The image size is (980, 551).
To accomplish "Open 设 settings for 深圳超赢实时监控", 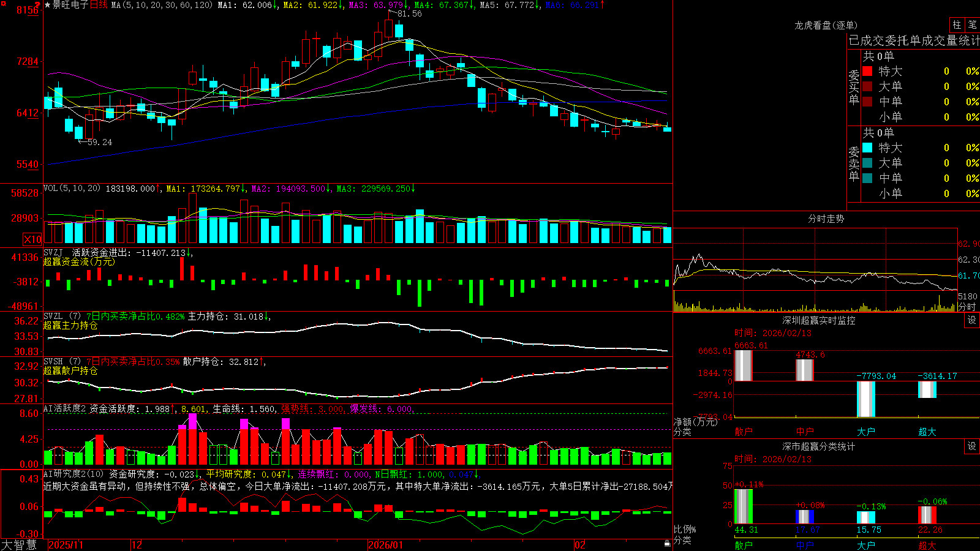I will pos(972,320).
